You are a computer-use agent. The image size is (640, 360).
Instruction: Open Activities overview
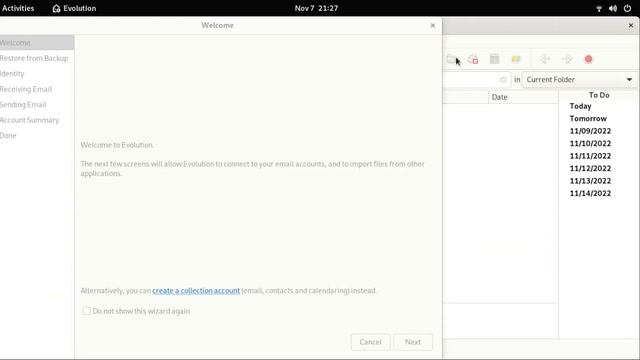18,8
